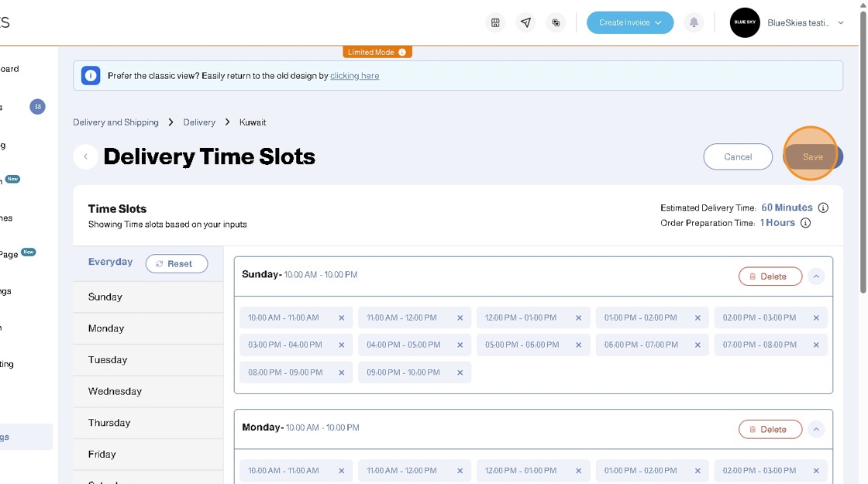Screen dimensions: 868x484
Task: Select Friday in the day list
Action: 148,455
